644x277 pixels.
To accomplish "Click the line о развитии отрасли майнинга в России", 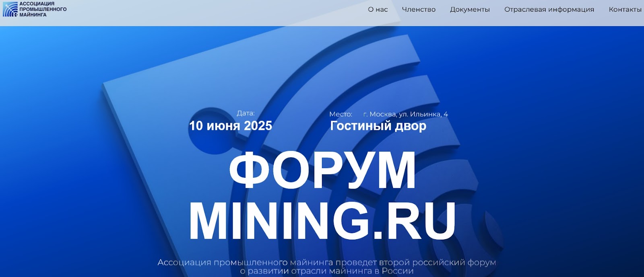I will [x=326, y=272].
